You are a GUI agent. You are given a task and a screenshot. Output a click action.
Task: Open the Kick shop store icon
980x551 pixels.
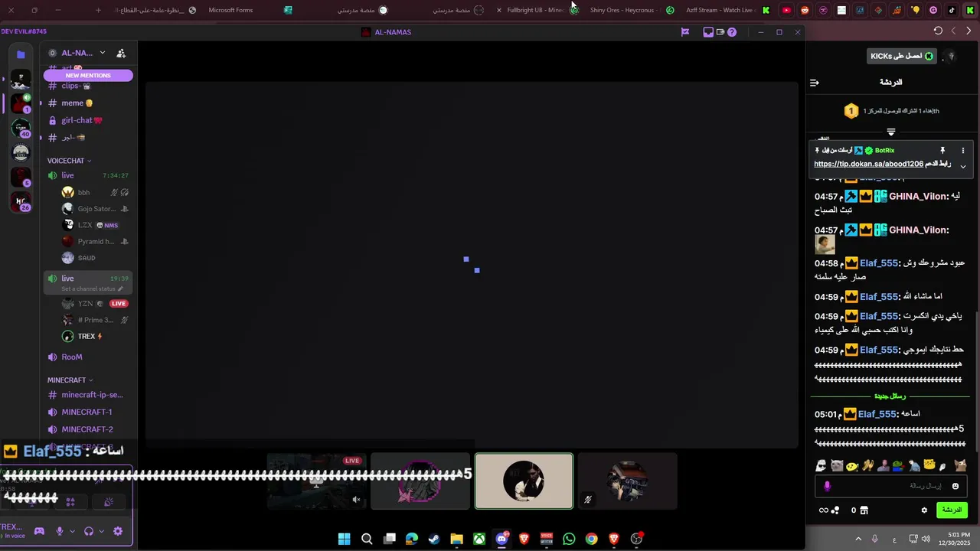(864, 510)
